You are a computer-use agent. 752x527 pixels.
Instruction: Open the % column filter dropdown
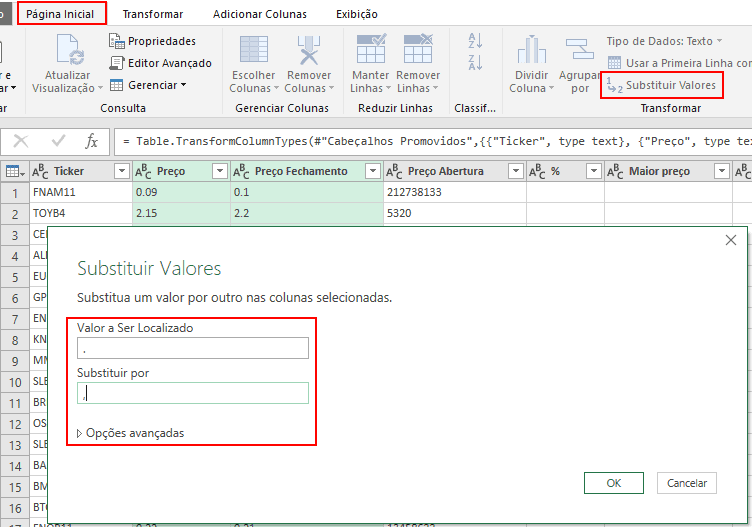point(594,171)
